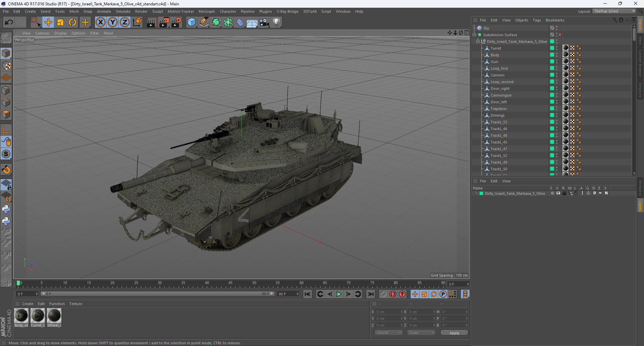Select the Cannongun object in tree
The image size is (644, 346).
pyautogui.click(x=501, y=95)
